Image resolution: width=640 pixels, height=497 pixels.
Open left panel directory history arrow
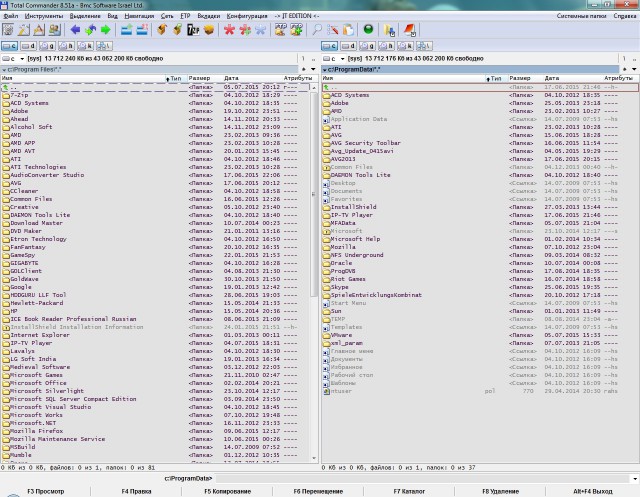point(313,69)
